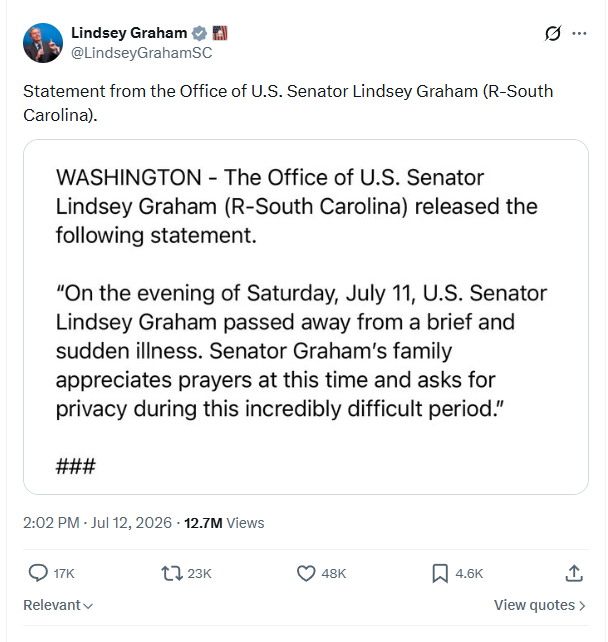608x642 pixels.
Task: Click the Lindsey Graham display name
Action: tap(129, 33)
